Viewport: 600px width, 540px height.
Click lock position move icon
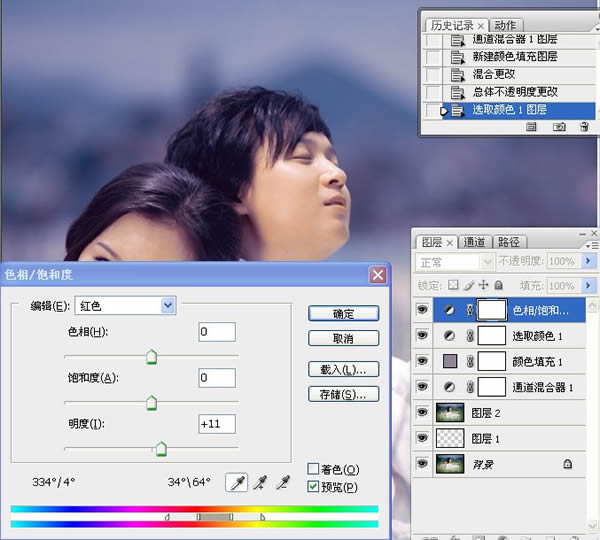(x=484, y=285)
